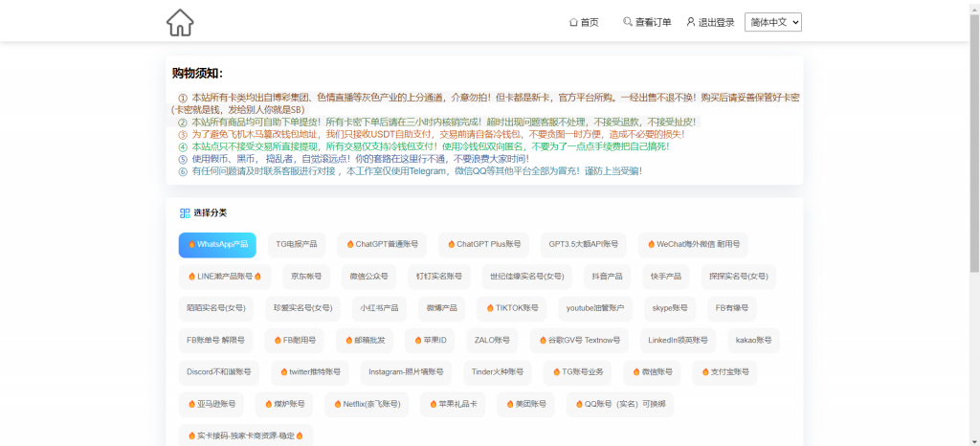Click the 苹果ID category
980x446 pixels.
(x=430, y=341)
